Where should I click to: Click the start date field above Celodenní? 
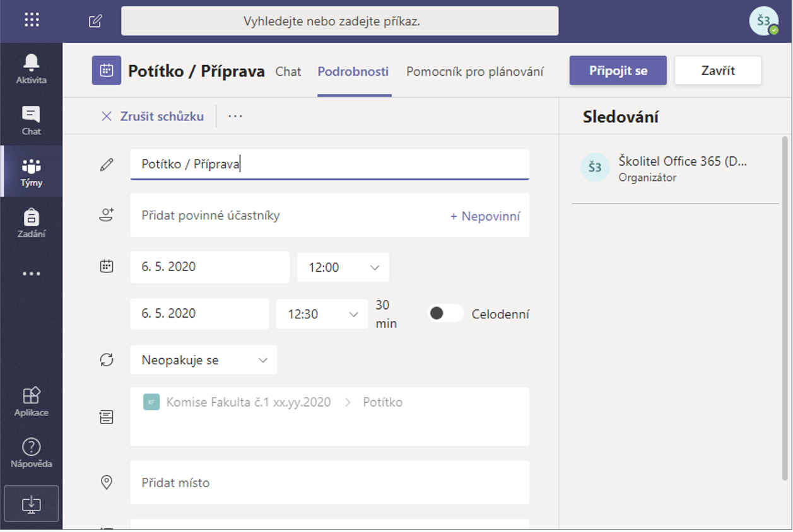(210, 267)
